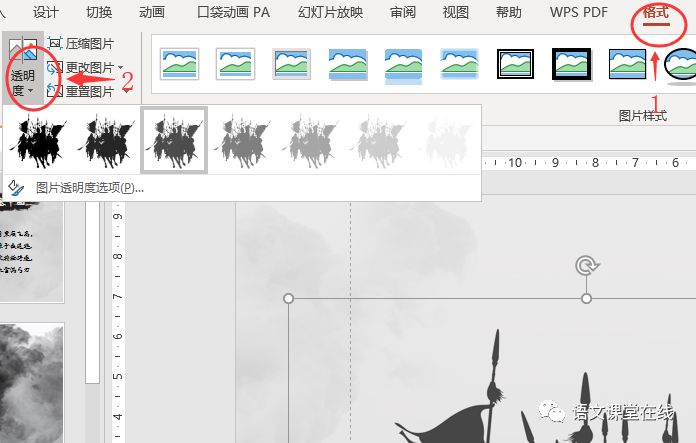This screenshot has width=696, height=443.
Task: Click the 图片样式 group label
Action: point(643,116)
